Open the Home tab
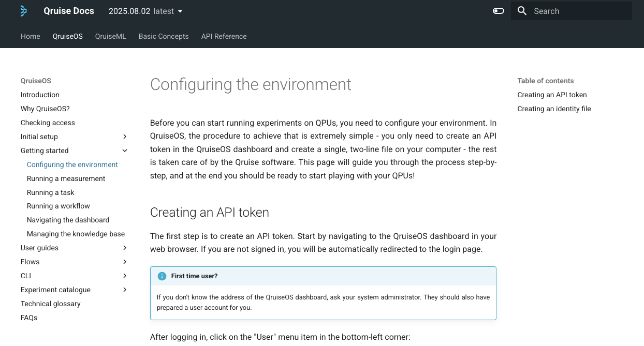The width and height of the screenshot is (644, 346). pyautogui.click(x=31, y=36)
